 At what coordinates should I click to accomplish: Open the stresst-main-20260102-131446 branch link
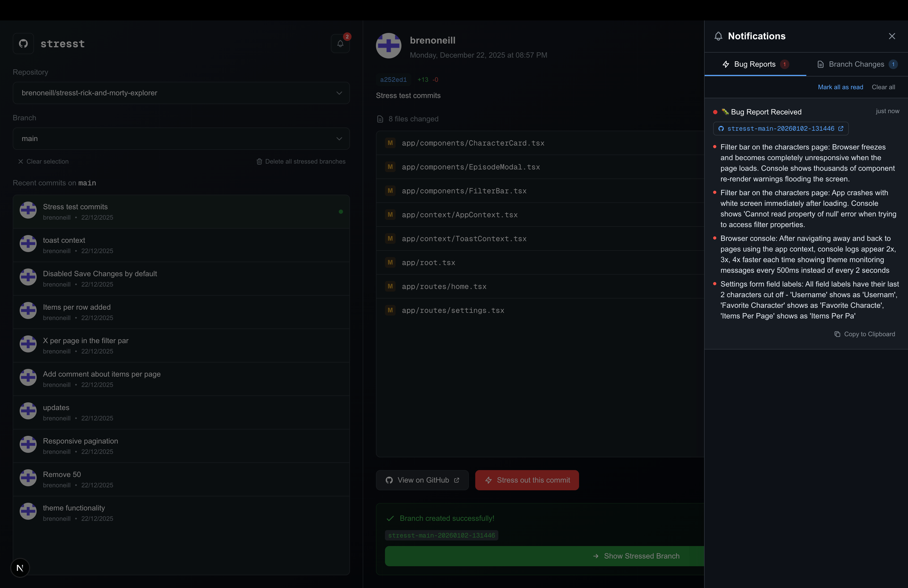781,129
